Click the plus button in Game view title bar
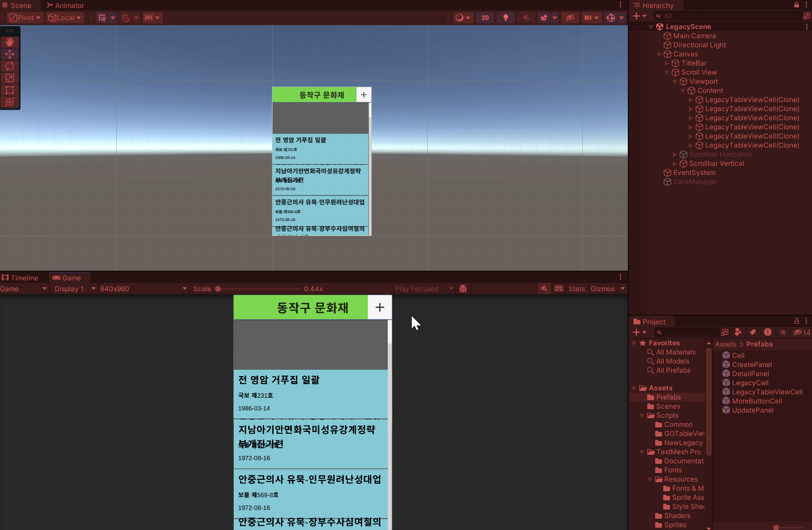 click(380, 308)
